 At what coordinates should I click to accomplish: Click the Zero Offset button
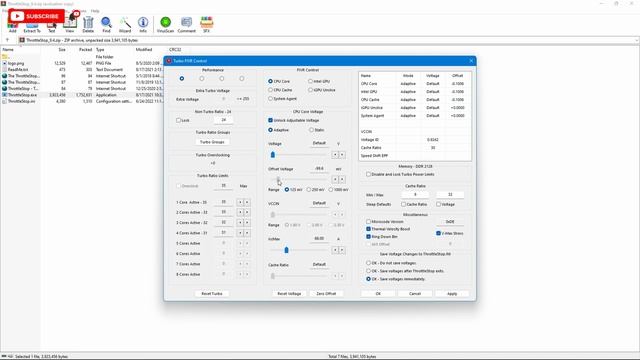point(326,293)
